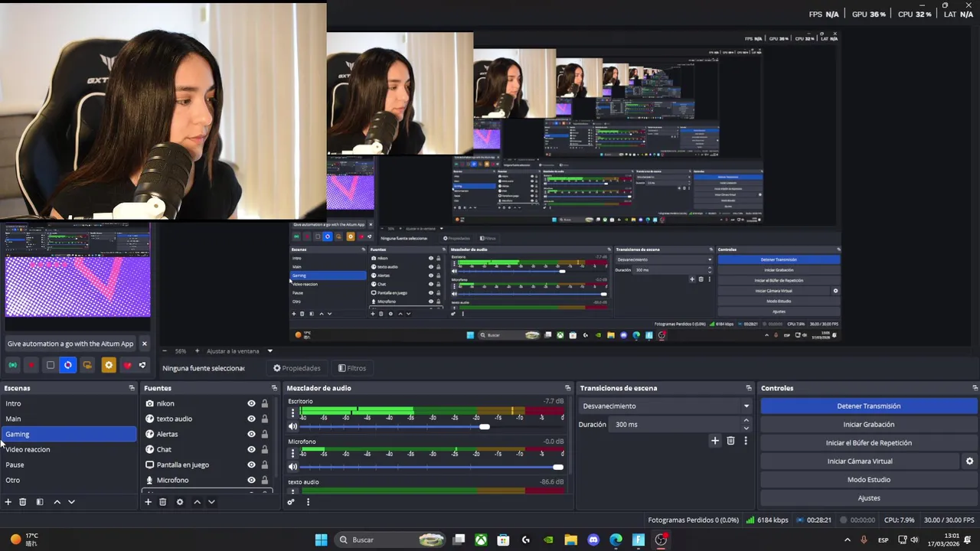This screenshot has height=551, width=980.
Task: Enable Modo Estudio
Action: click(869, 480)
